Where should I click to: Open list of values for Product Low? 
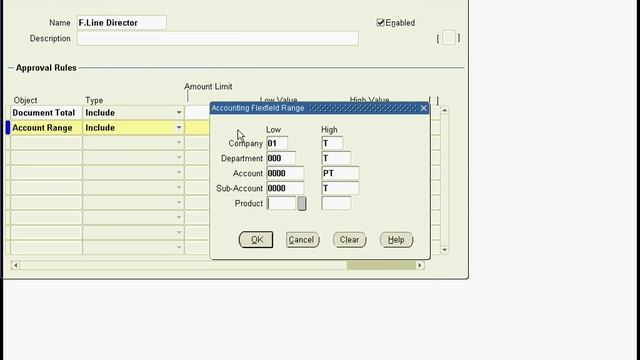tap(302, 204)
